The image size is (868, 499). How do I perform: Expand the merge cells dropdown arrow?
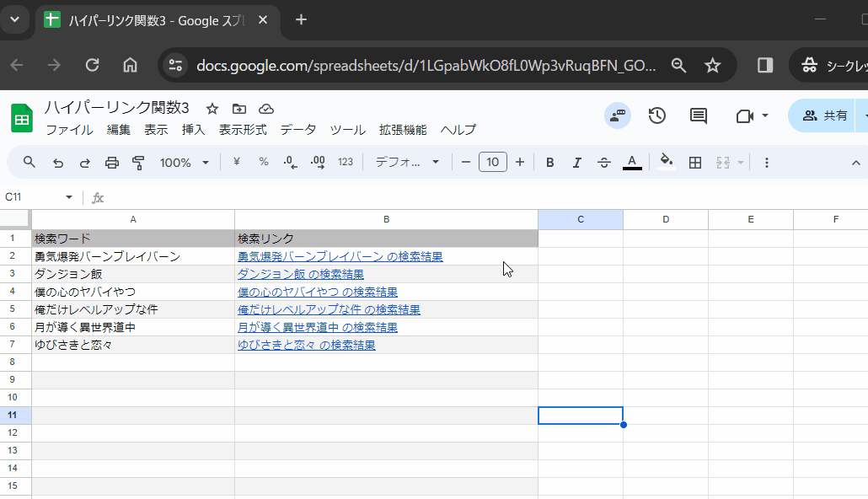click(741, 163)
